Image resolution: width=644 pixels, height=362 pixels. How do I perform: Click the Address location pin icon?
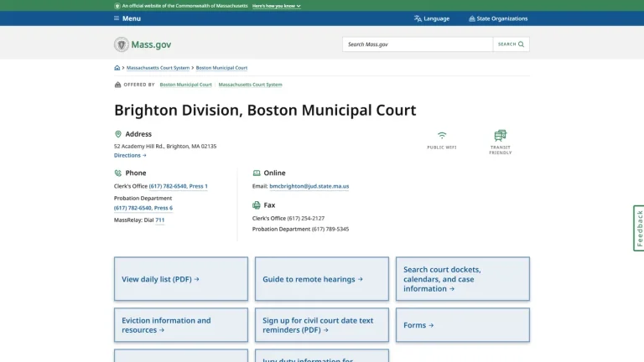(118, 134)
